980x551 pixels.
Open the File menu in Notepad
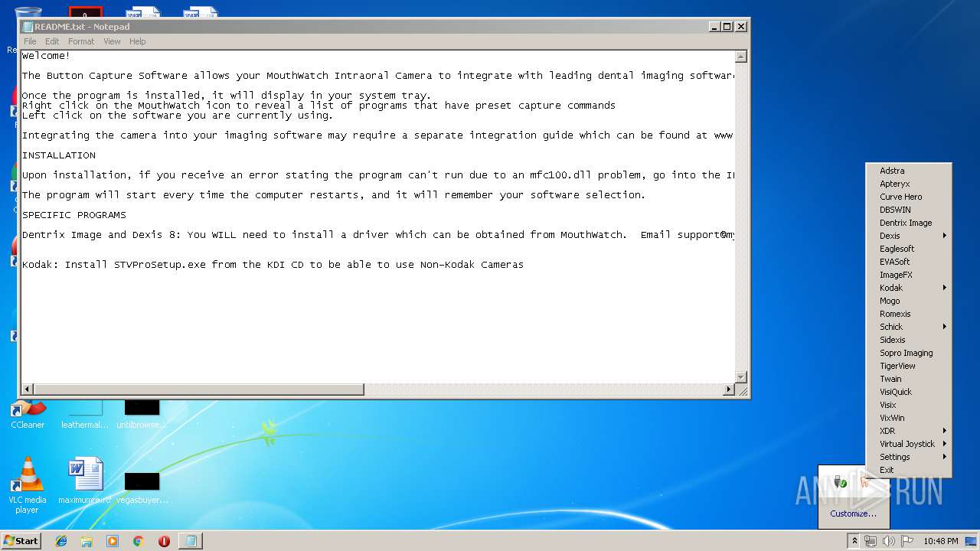[x=30, y=41]
